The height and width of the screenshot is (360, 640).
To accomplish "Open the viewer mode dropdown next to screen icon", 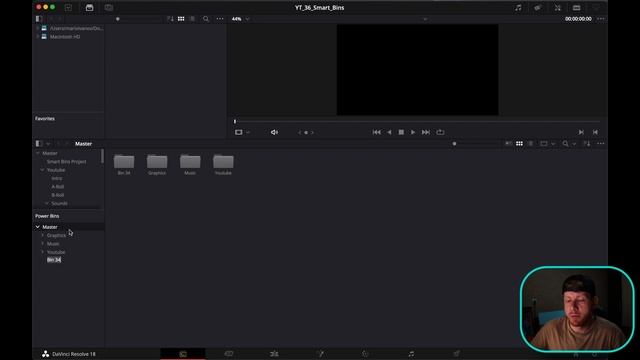I will tap(248, 132).
